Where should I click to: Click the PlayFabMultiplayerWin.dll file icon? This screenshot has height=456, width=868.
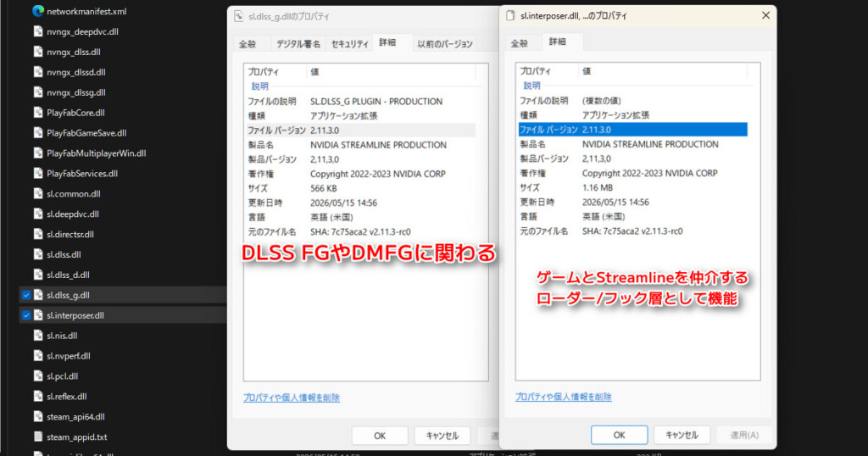[x=38, y=153]
